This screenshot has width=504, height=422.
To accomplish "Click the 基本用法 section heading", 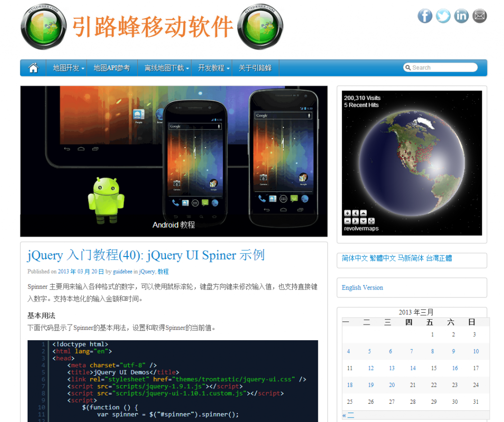I will pyautogui.click(x=41, y=316).
